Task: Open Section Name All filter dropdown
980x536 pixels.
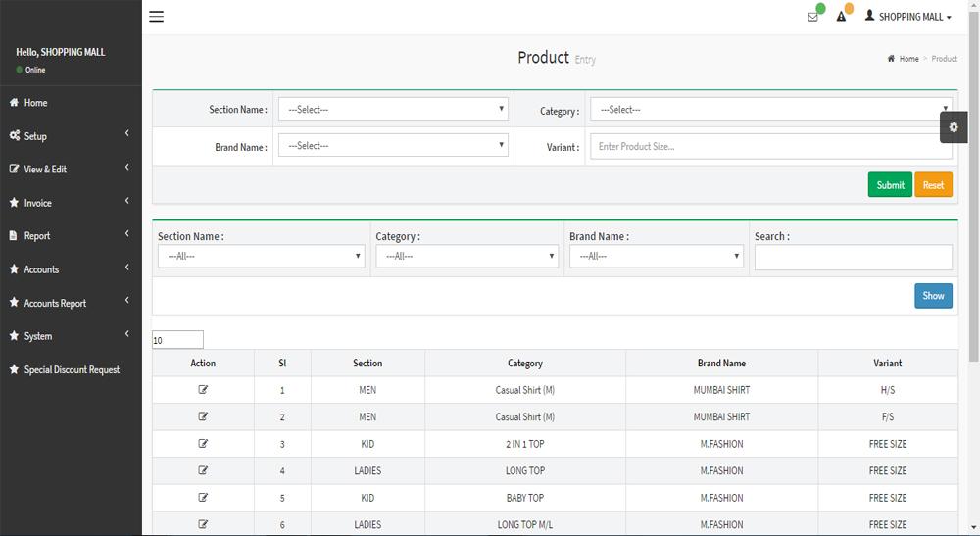Action: (x=262, y=256)
